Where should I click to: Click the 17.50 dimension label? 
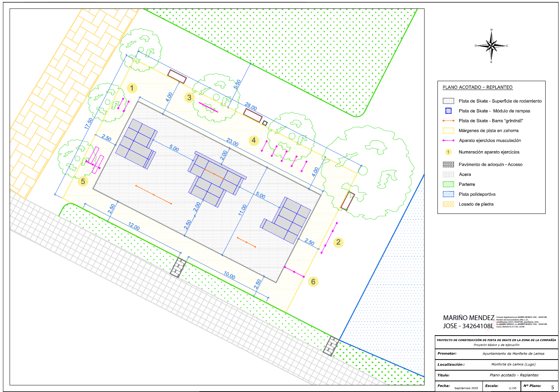[x=89, y=123]
